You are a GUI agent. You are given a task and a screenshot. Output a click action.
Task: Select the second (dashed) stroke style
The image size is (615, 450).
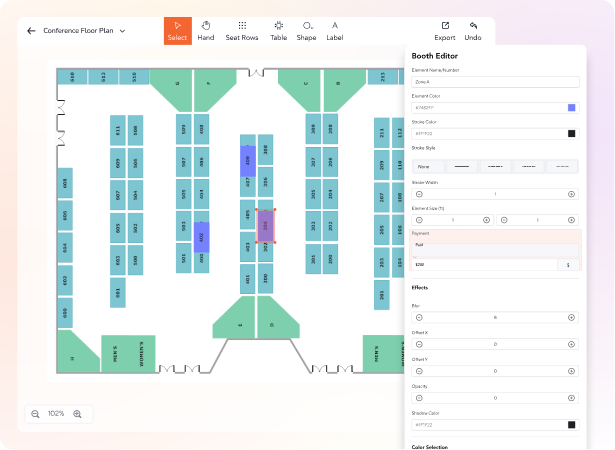pos(495,167)
